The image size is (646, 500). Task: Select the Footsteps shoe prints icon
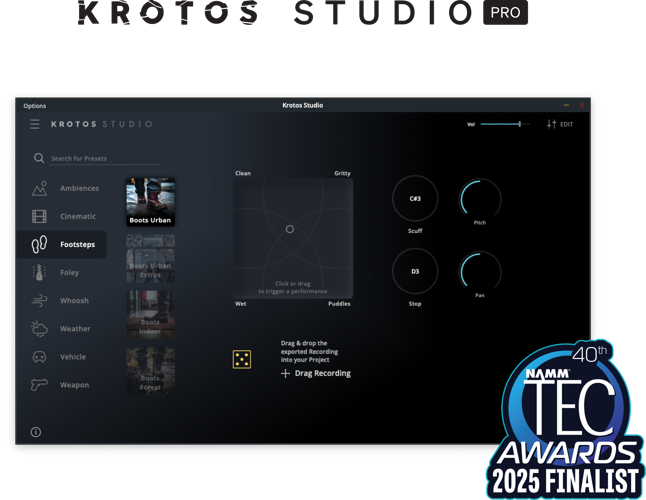point(40,244)
